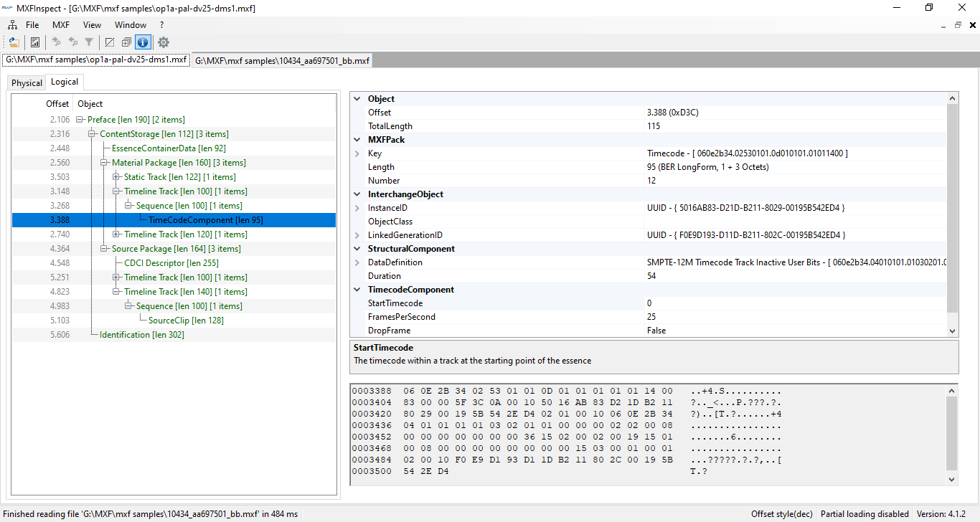Expand the DataDefinition property
Image resolution: width=980 pixels, height=522 pixels.
click(357, 262)
